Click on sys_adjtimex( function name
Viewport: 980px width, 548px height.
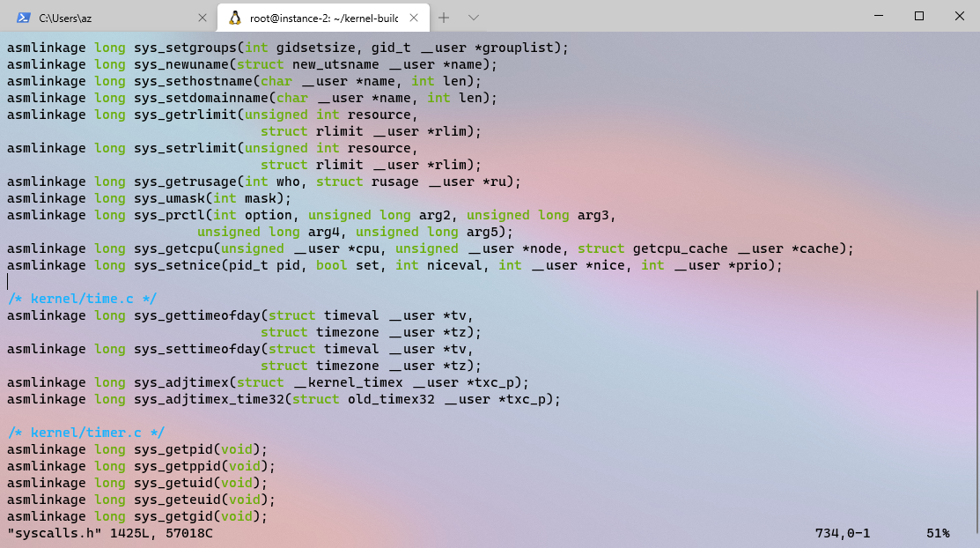(181, 383)
